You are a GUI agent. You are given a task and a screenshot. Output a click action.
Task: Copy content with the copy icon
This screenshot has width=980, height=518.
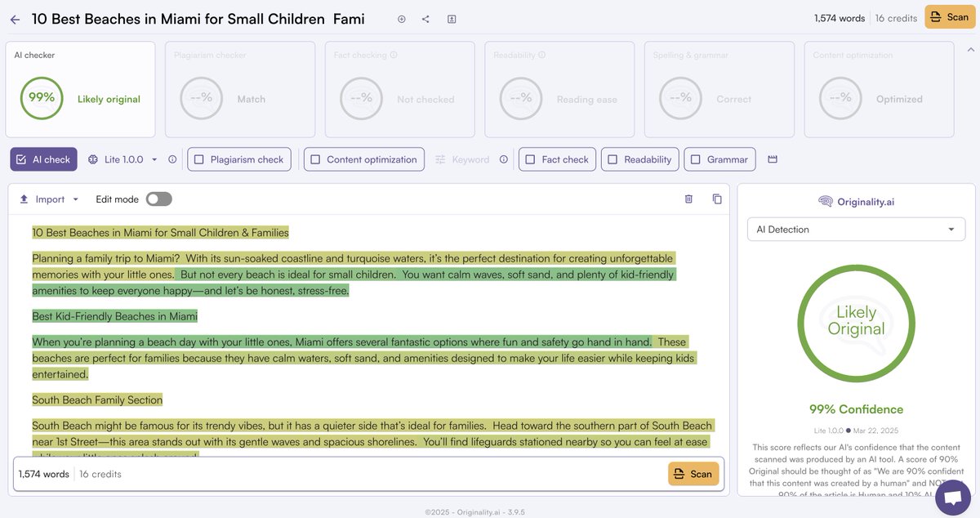coord(717,199)
